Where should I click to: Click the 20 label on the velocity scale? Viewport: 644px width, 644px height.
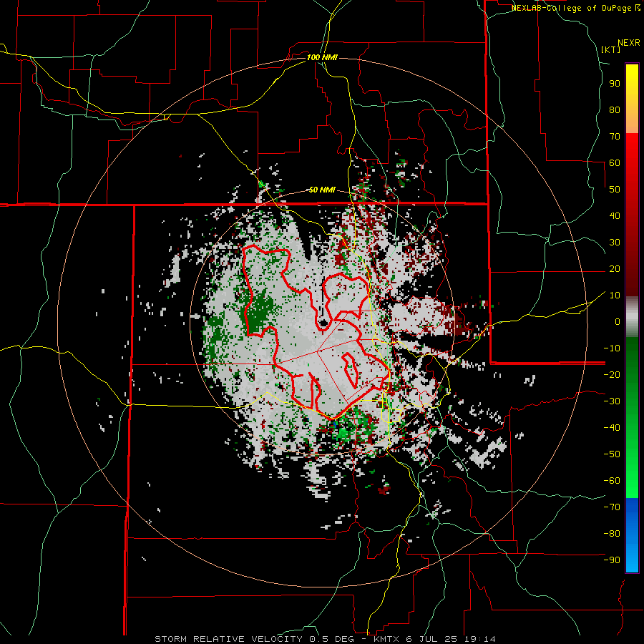pos(615,268)
